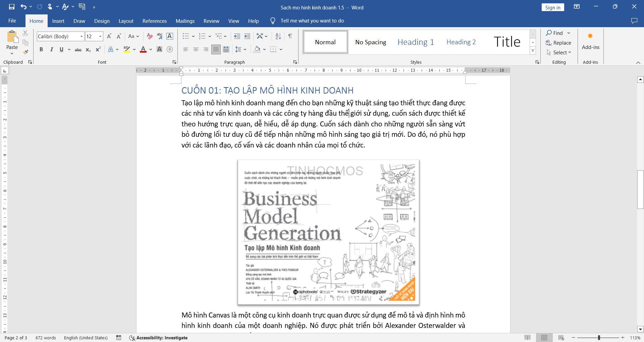This screenshot has width=644, height=342.
Task: Apply the No Spacing style
Action: click(371, 42)
